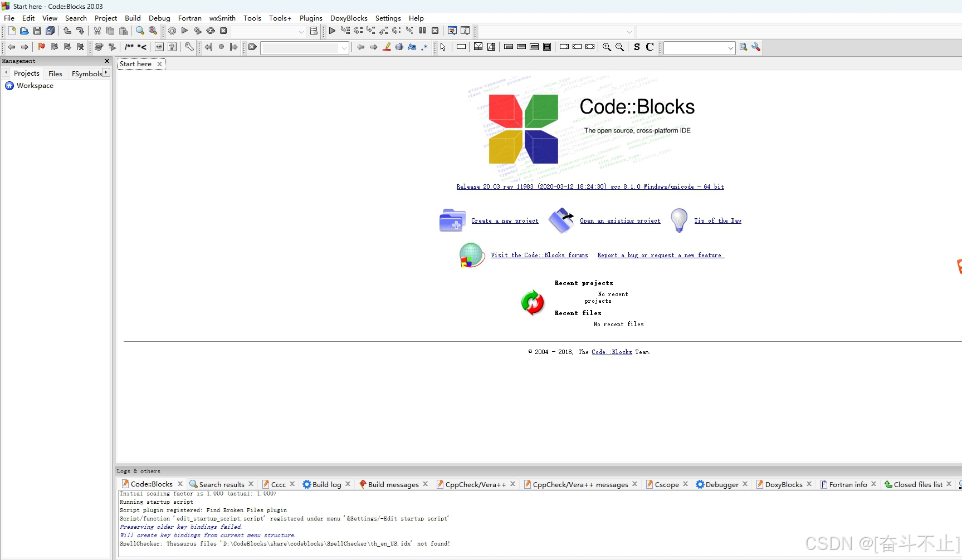Image resolution: width=962 pixels, height=560 pixels.
Task: Click the Save file floppy icon
Action: click(37, 31)
